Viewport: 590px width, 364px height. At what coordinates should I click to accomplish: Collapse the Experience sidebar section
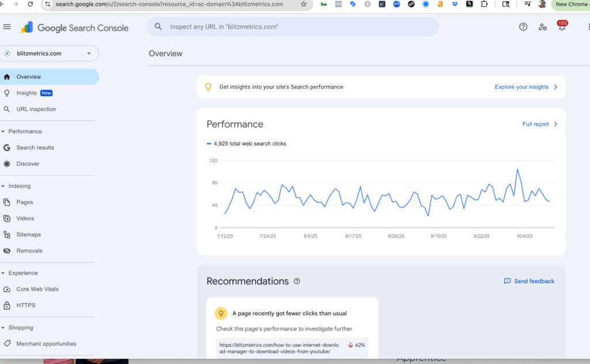click(x=3, y=273)
